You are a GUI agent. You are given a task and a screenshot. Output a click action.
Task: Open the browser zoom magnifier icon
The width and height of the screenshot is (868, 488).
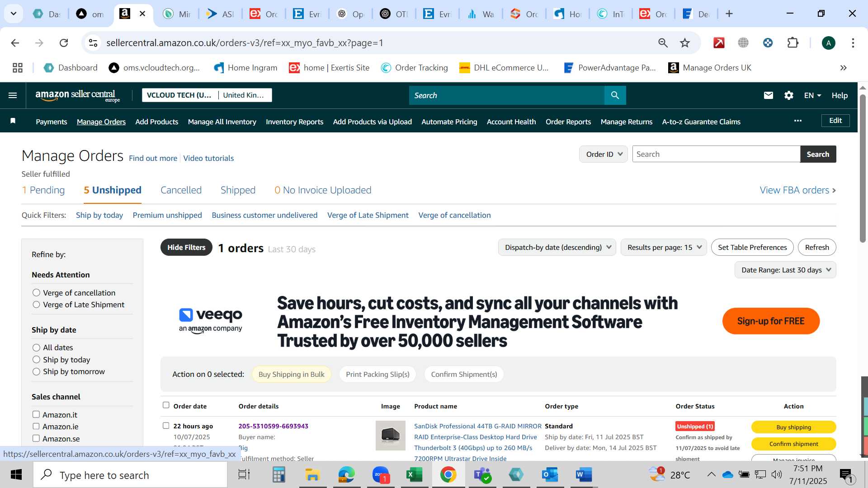pos(663,43)
